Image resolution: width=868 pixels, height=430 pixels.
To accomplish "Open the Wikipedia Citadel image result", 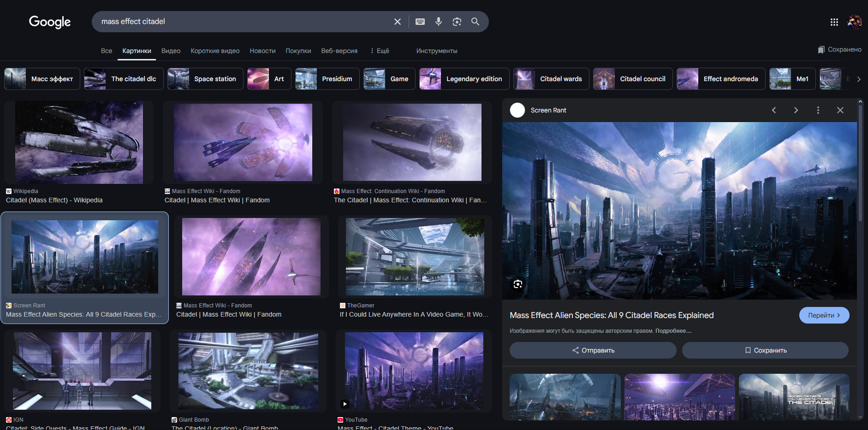I will point(79,142).
